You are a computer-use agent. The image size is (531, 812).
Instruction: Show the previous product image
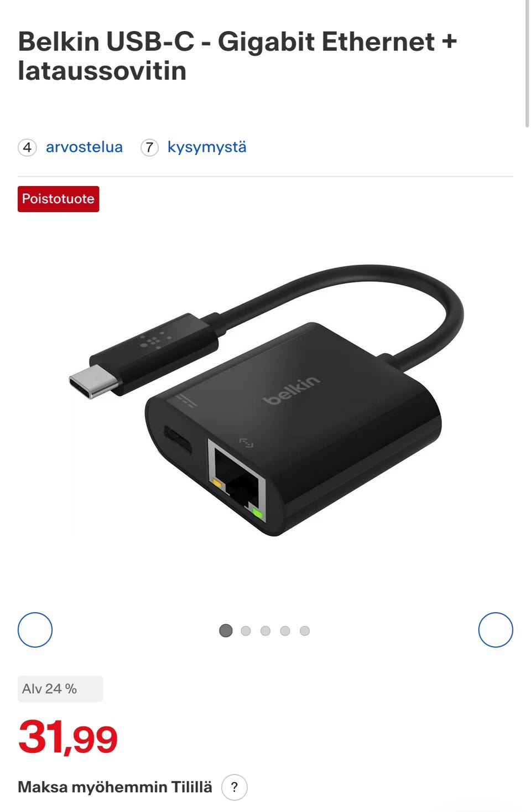click(x=35, y=630)
